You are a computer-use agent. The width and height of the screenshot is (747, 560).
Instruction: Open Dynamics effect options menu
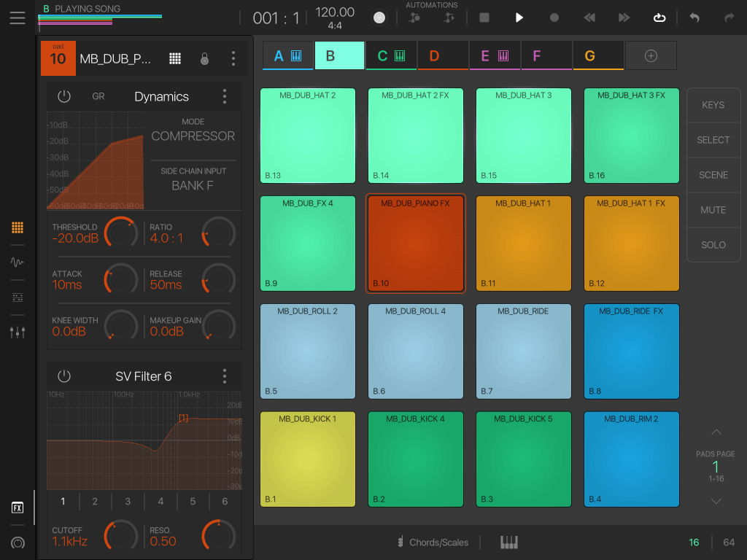(225, 96)
